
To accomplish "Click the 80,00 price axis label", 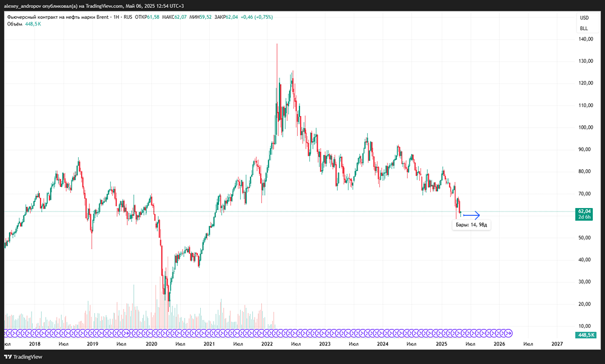I will pos(585,171).
